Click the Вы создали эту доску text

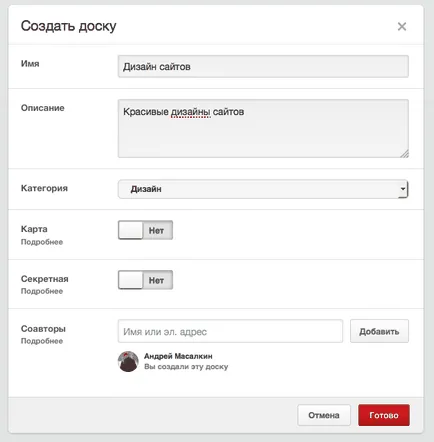pyautogui.click(x=186, y=367)
